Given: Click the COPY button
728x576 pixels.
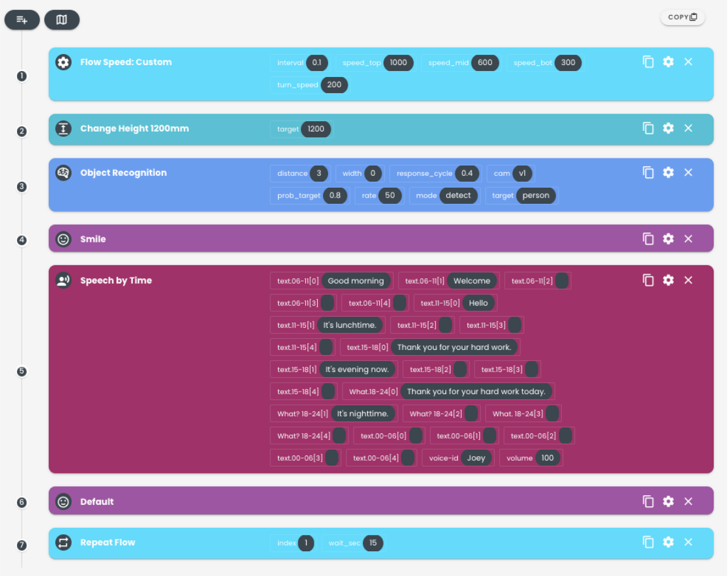Looking at the screenshot, I should [x=682, y=17].
